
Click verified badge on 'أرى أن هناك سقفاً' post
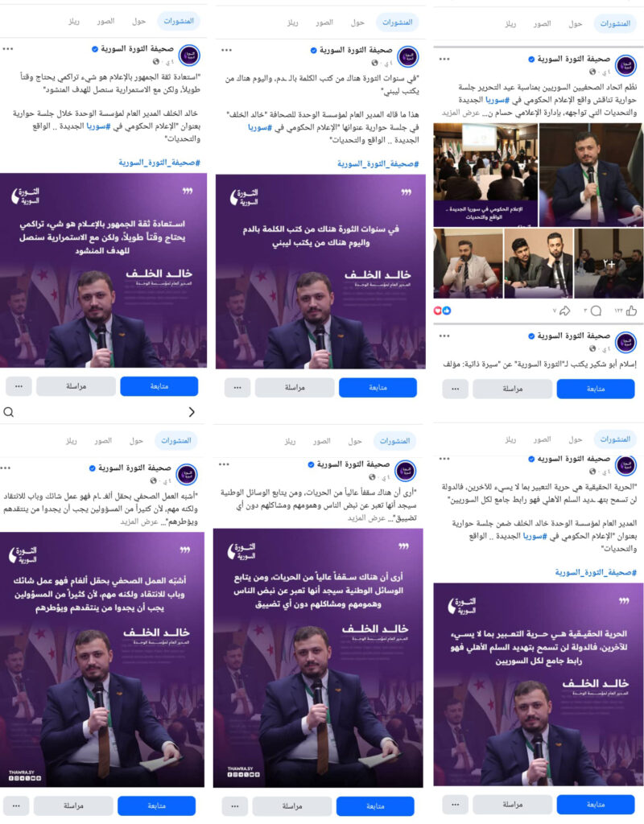[x=311, y=464]
